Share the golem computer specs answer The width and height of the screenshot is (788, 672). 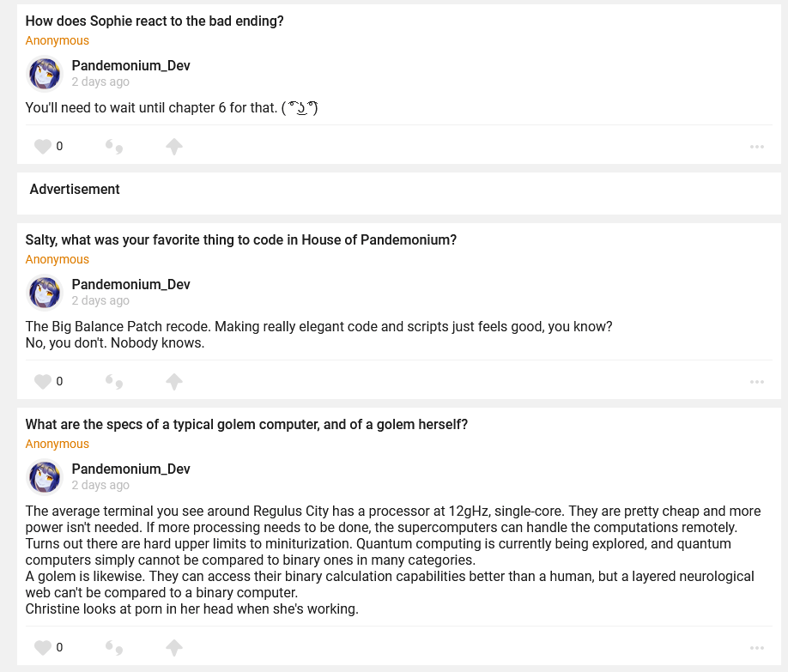point(174,648)
